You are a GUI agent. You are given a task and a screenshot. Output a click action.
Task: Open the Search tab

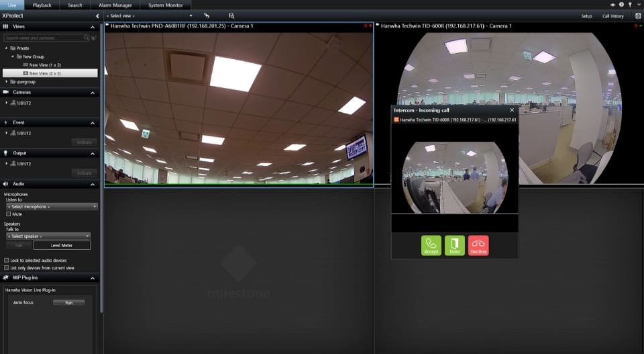click(74, 5)
